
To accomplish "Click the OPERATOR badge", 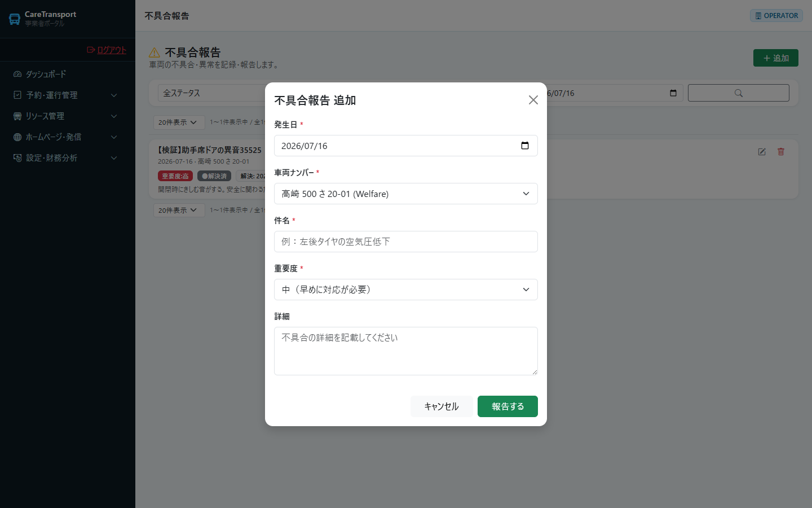I will (776, 16).
